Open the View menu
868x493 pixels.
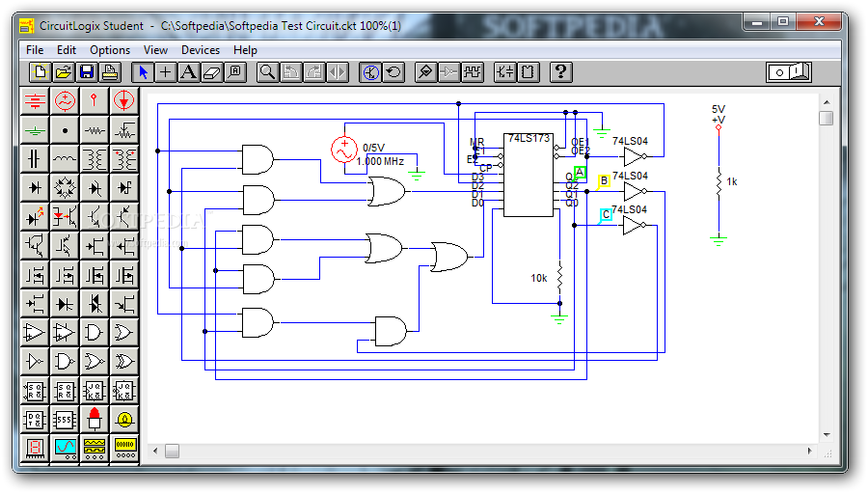[x=155, y=50]
